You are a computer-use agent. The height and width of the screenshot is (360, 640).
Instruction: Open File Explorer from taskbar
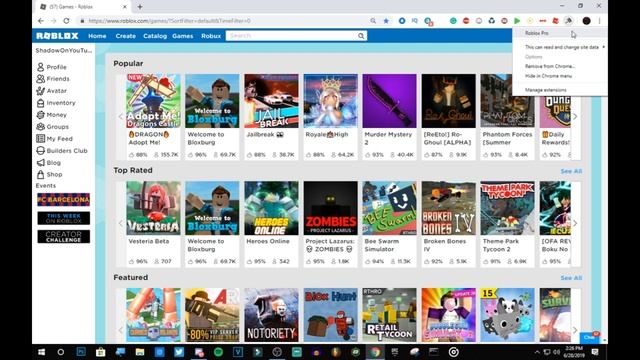tap(140, 352)
